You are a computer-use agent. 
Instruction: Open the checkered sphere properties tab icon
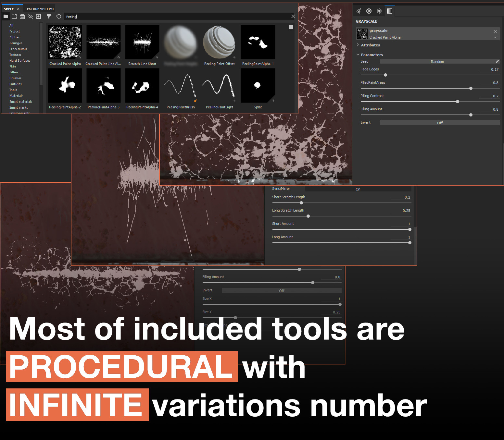pos(369,11)
